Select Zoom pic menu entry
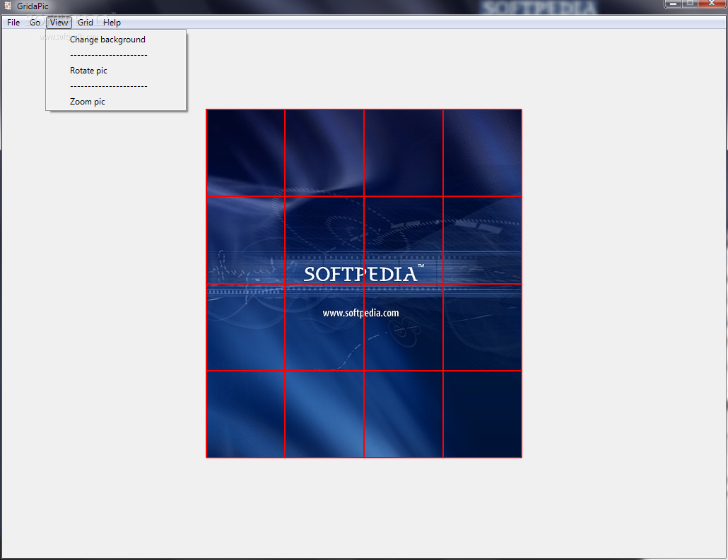Image resolution: width=728 pixels, height=560 pixels. [116, 102]
